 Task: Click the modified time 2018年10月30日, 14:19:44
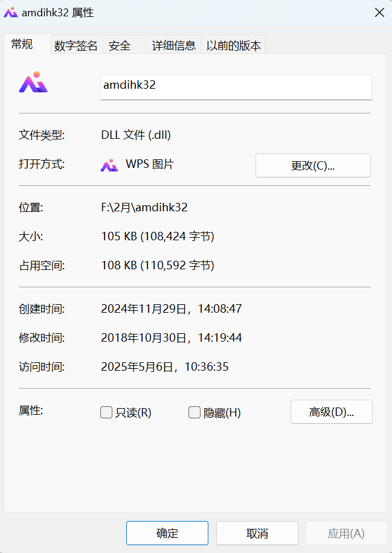coord(172,338)
